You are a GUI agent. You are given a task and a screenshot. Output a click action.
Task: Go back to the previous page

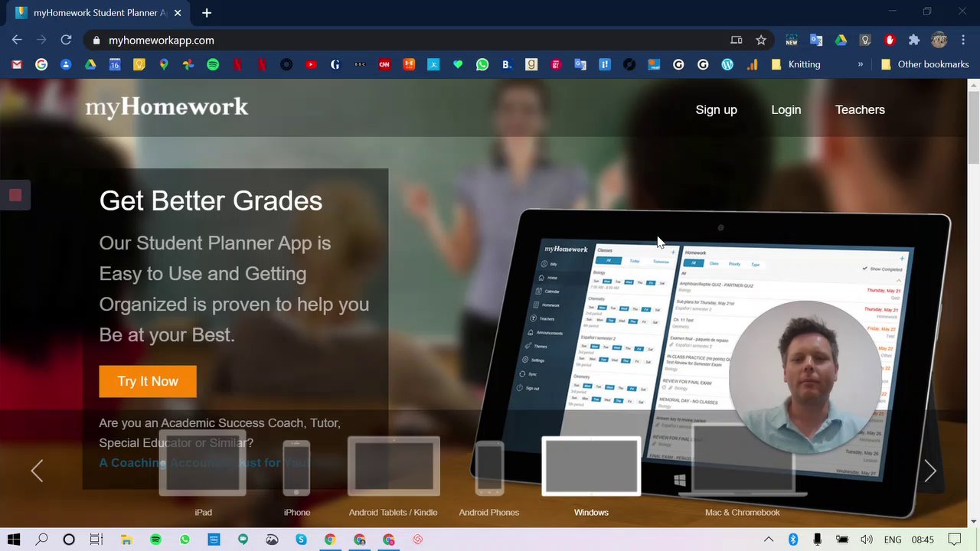pyautogui.click(x=17, y=40)
